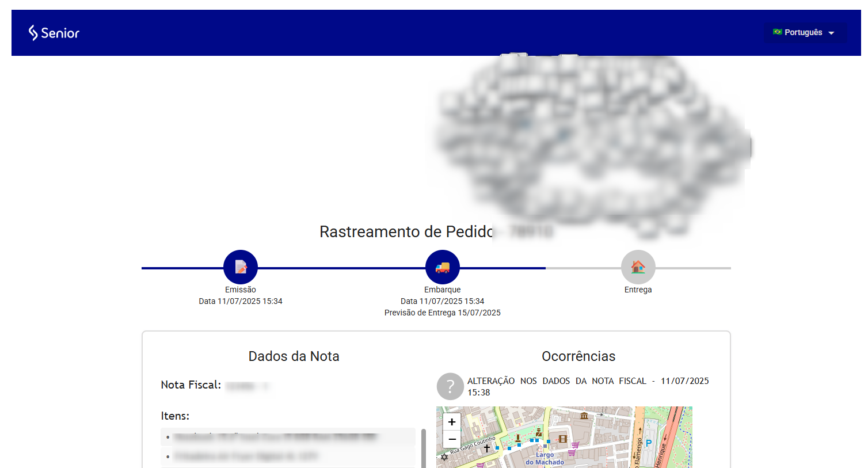Click the Largo do Machado map label
868x468 pixels.
tap(545, 458)
